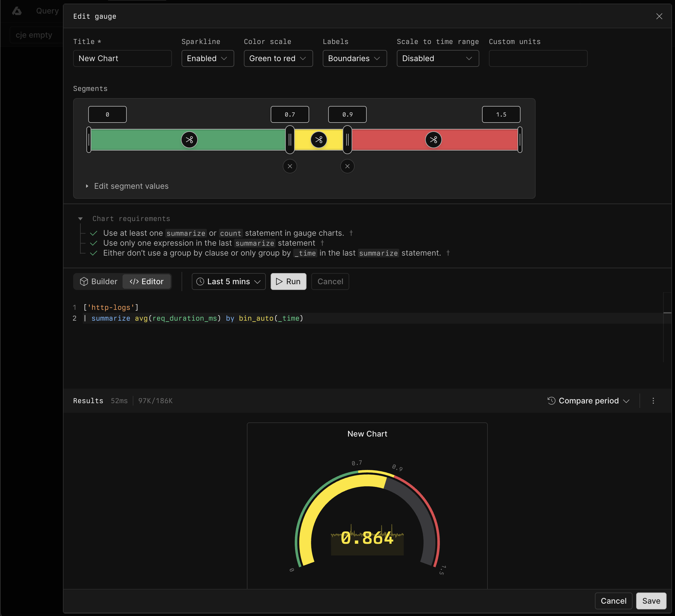This screenshot has width=675, height=616.
Task: Click the New Chart title in the gauge preview
Action: [x=367, y=434]
